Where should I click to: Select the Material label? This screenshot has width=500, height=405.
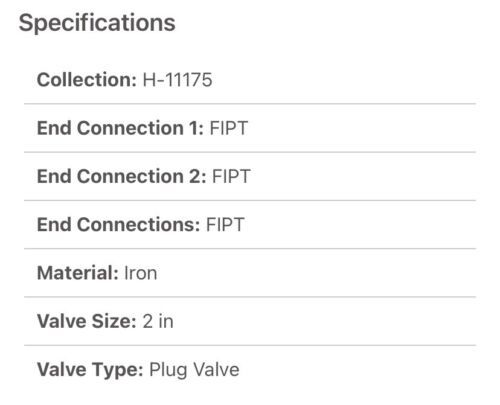(x=78, y=273)
